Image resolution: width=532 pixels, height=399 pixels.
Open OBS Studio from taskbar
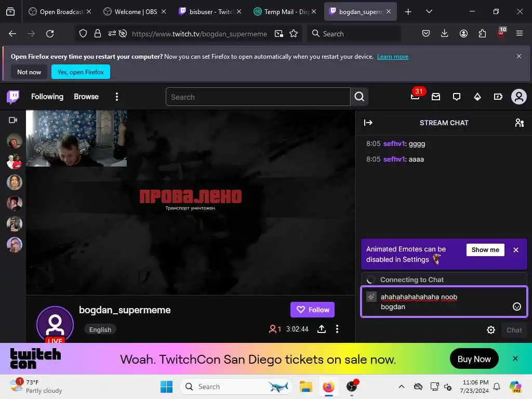(352, 387)
